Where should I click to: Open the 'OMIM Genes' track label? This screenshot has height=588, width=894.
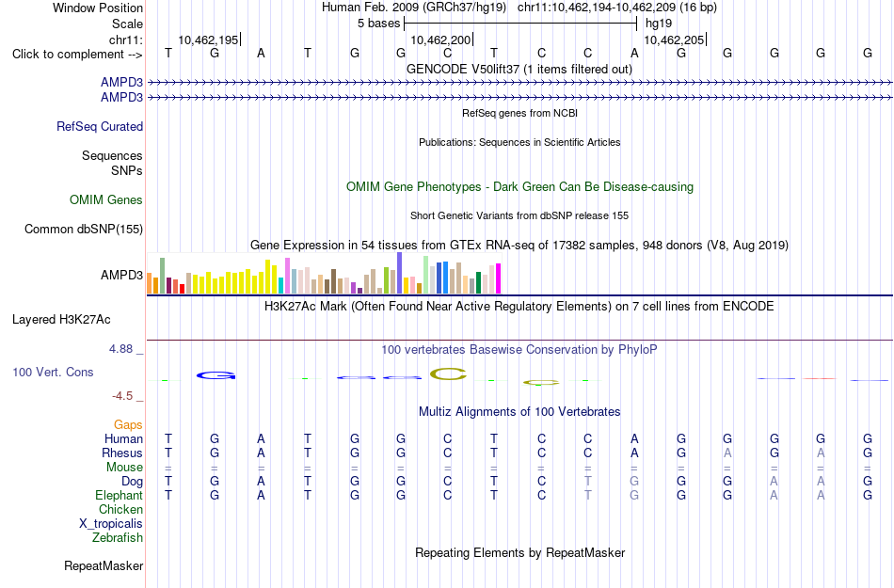[106, 200]
